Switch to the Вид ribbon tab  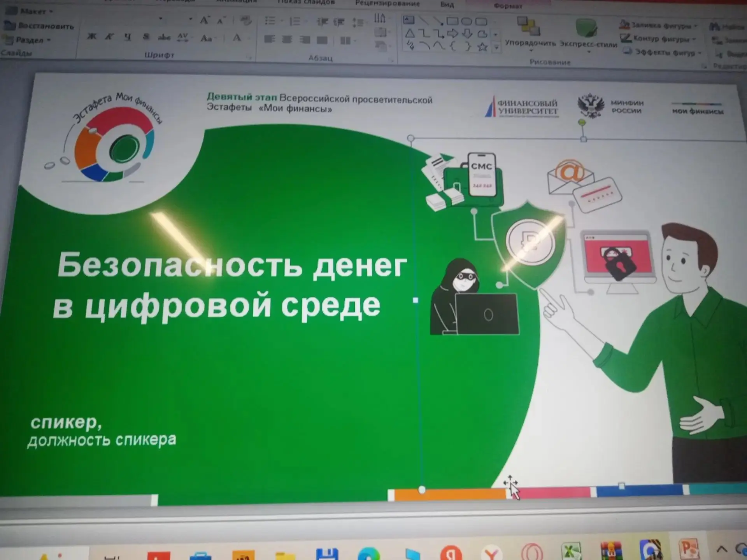coord(447,5)
